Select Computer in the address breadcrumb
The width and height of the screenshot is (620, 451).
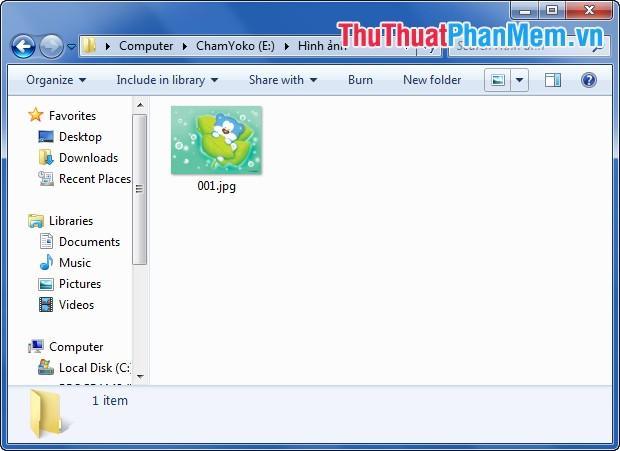(146, 46)
